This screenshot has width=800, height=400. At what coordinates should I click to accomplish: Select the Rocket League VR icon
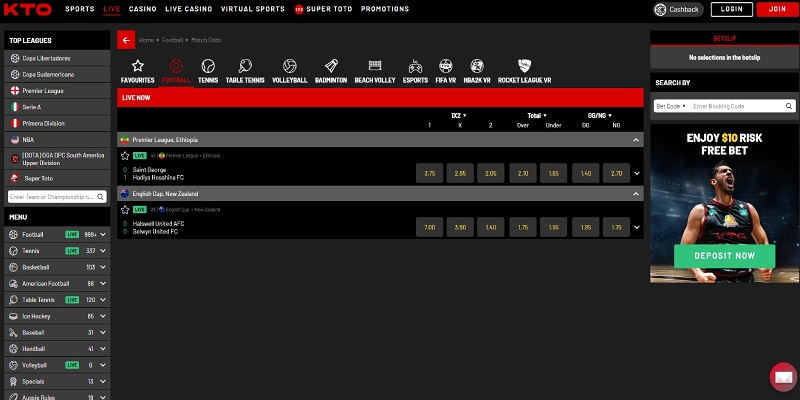click(524, 66)
